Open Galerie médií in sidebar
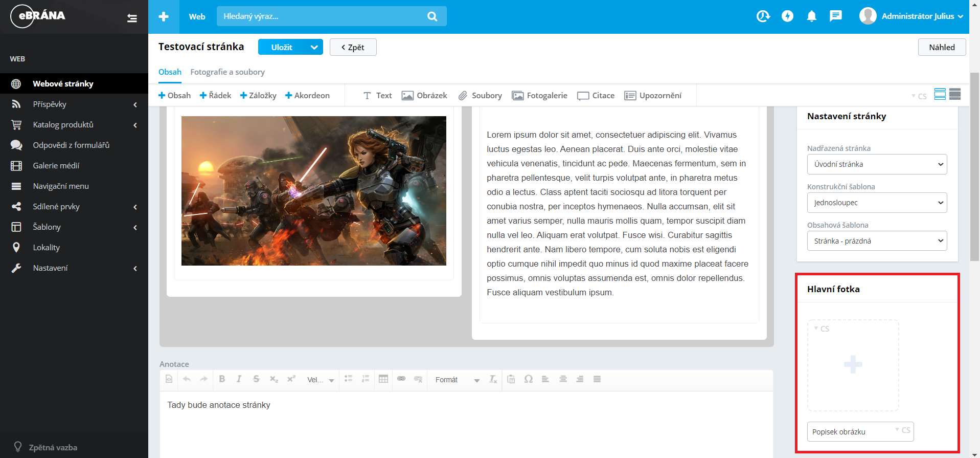 [74, 166]
